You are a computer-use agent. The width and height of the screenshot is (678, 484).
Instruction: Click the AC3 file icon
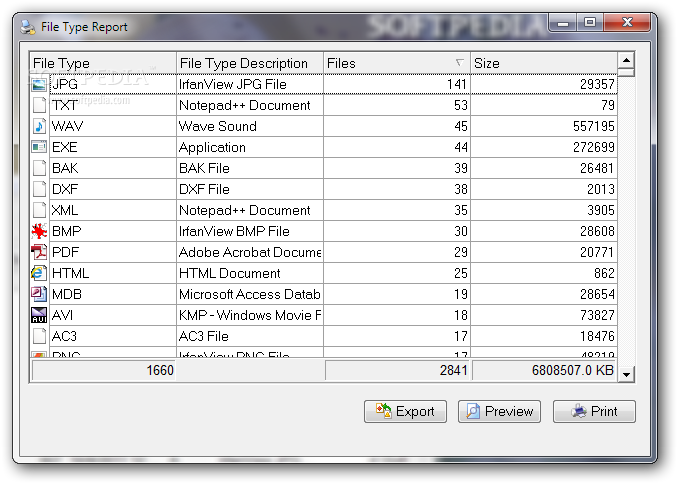pyautogui.click(x=39, y=336)
